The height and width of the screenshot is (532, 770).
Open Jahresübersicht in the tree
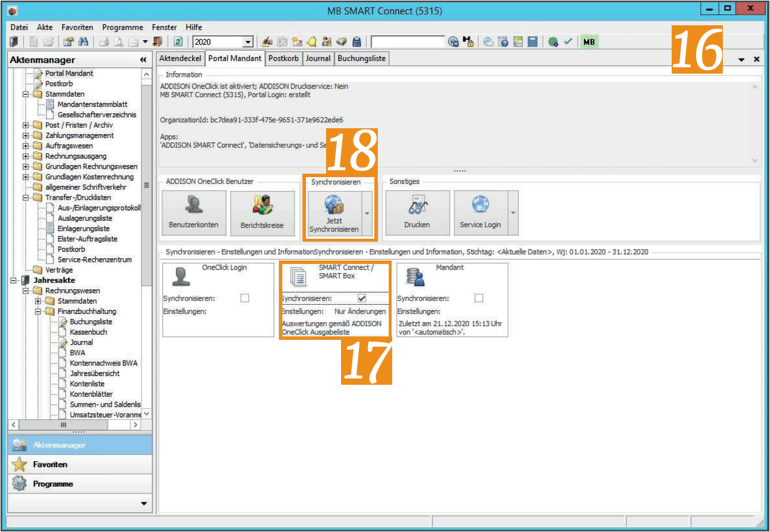click(95, 374)
